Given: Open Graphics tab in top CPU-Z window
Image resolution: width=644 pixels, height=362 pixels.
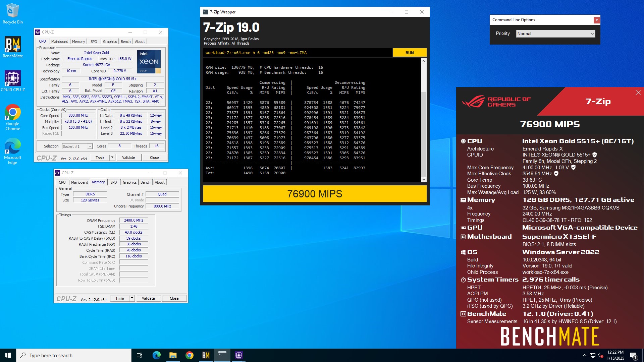Looking at the screenshot, I should click(110, 42).
